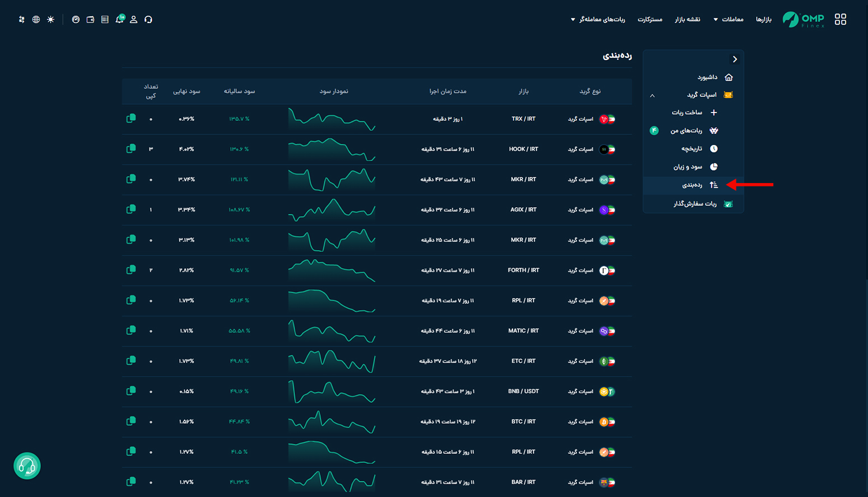Click the نوع گرید column header

(x=590, y=91)
